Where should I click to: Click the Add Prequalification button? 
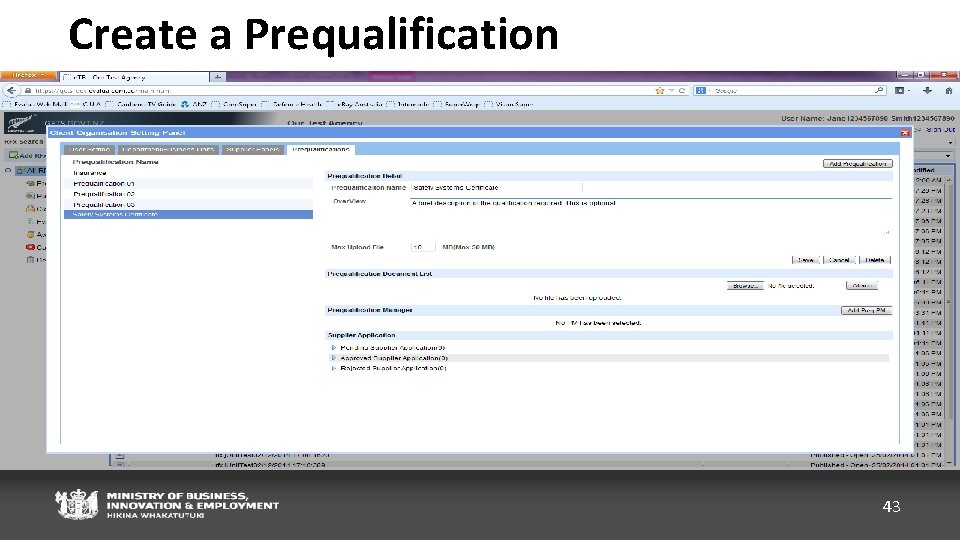point(857,163)
